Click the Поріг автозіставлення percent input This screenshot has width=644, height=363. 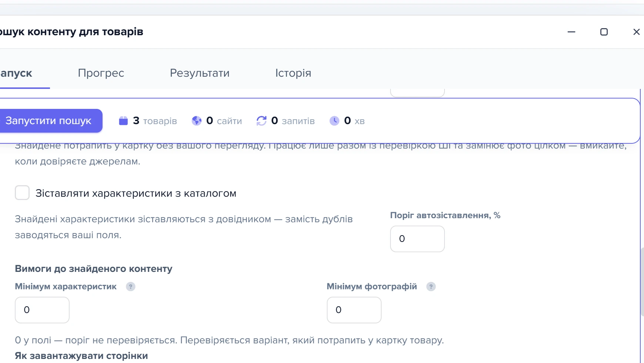point(417,239)
